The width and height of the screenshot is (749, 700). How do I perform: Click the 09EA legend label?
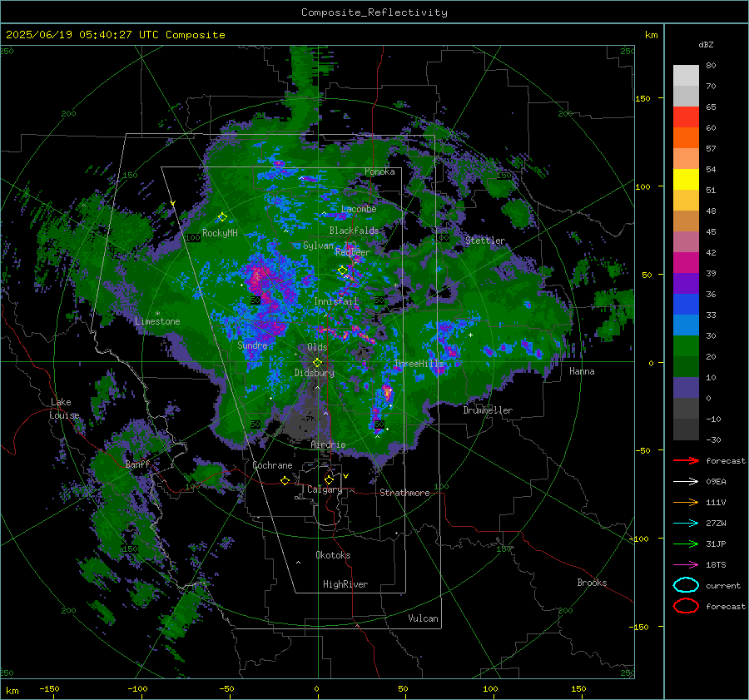click(716, 482)
